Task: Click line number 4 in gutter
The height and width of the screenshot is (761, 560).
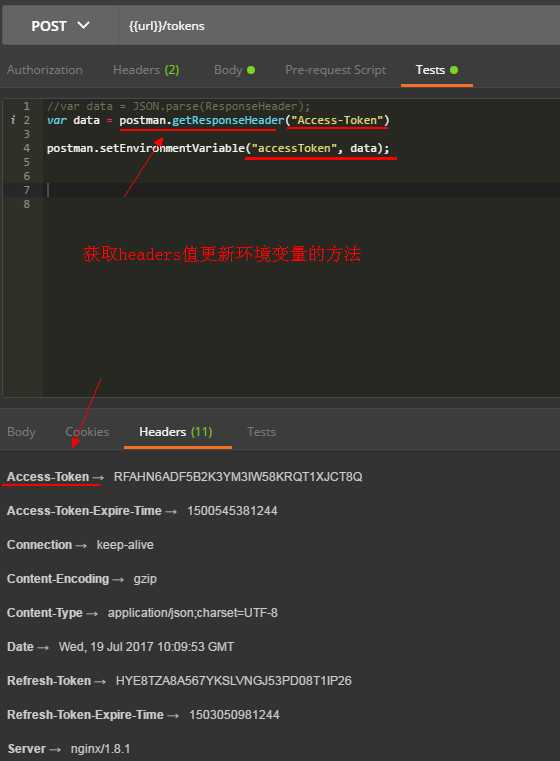Action: click(x=27, y=148)
